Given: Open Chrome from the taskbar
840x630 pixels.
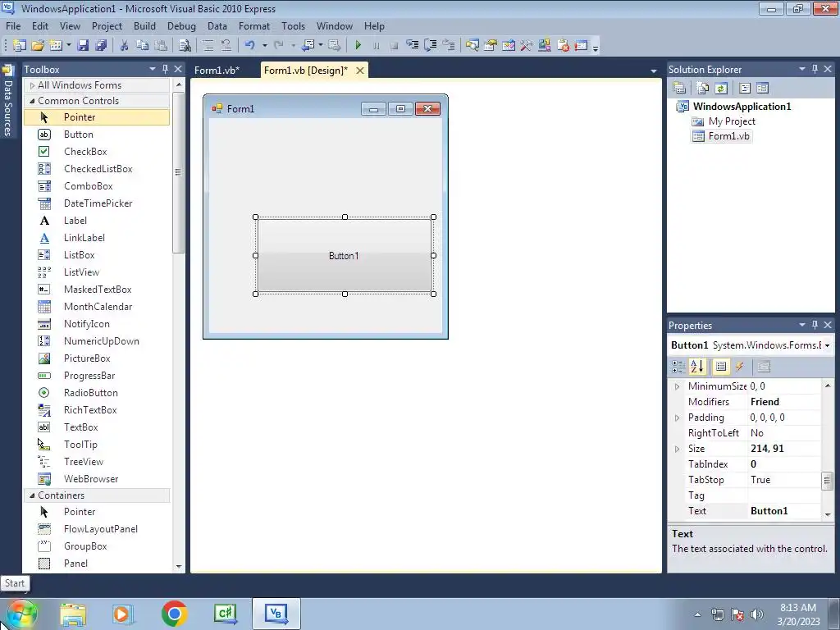Looking at the screenshot, I should pyautogui.click(x=174, y=614).
